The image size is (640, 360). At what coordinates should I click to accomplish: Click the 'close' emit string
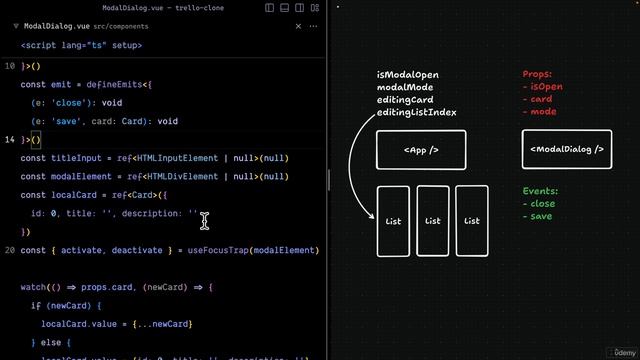click(x=69, y=103)
